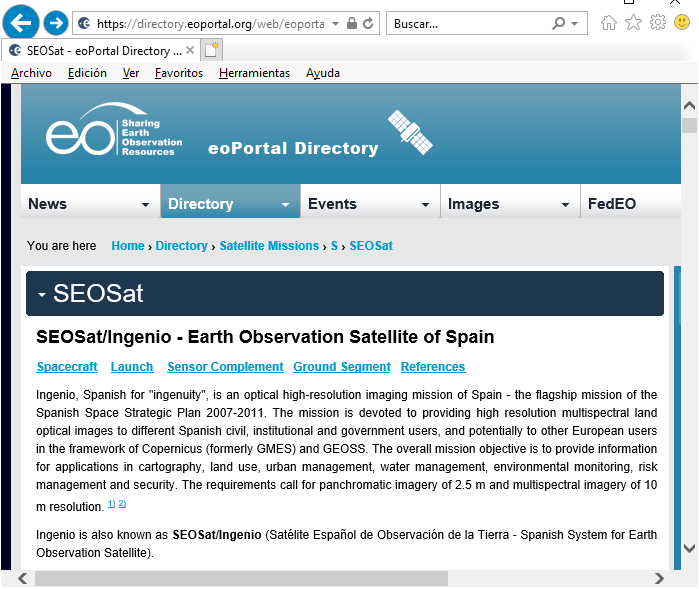Go forward with the browser forward arrow
699x589 pixels.
click(56, 22)
